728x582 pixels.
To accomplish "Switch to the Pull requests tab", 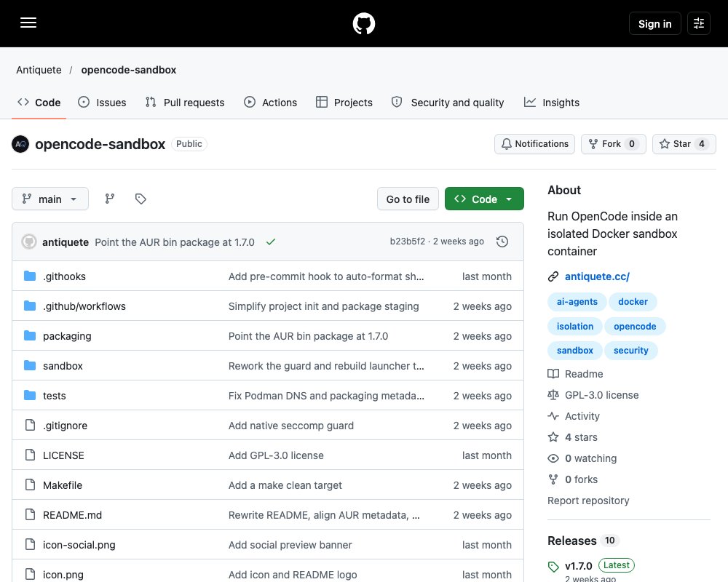I will [185, 103].
